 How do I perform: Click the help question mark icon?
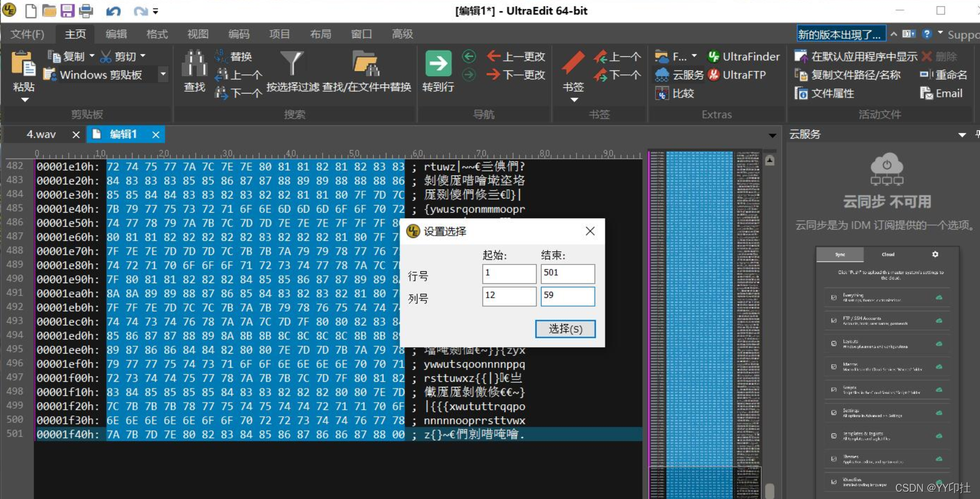(926, 34)
